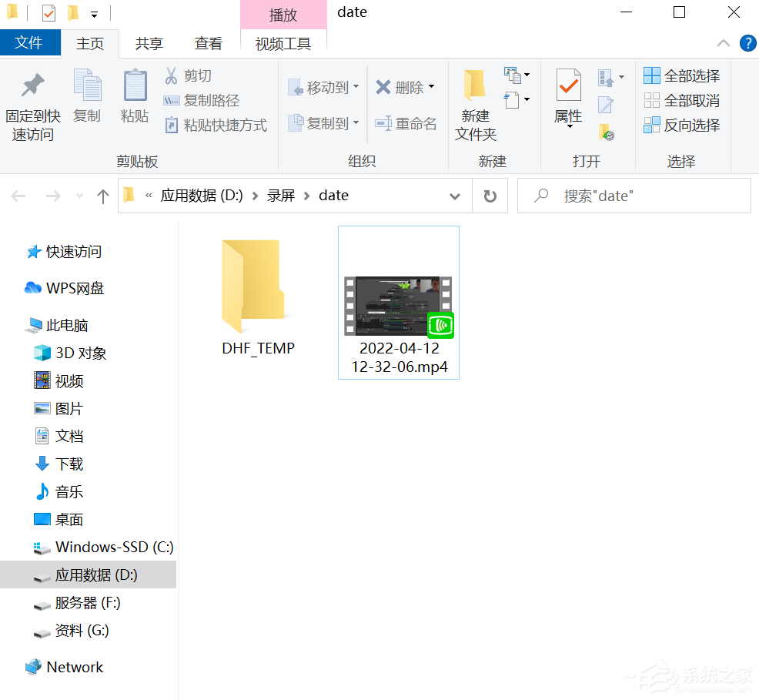
Task: Open the address bar history dropdown
Action: pos(455,196)
